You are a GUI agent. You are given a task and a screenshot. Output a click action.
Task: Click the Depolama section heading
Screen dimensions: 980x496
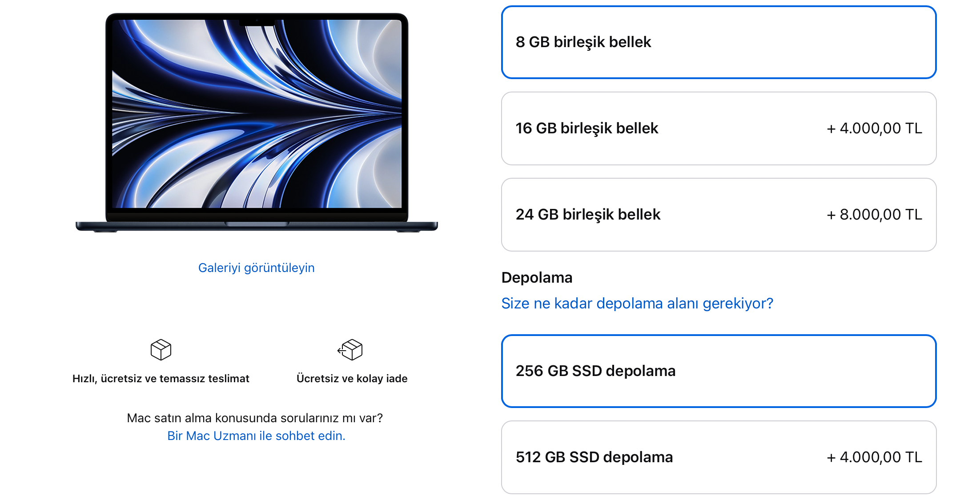click(537, 277)
